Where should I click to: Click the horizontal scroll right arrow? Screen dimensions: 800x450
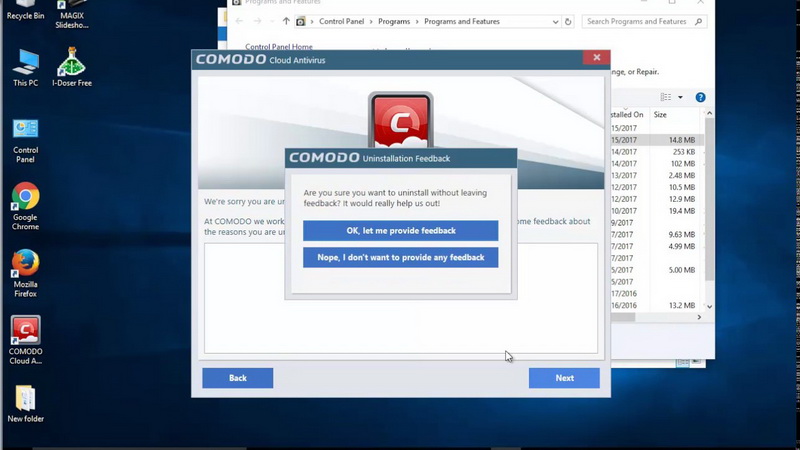(x=699, y=317)
